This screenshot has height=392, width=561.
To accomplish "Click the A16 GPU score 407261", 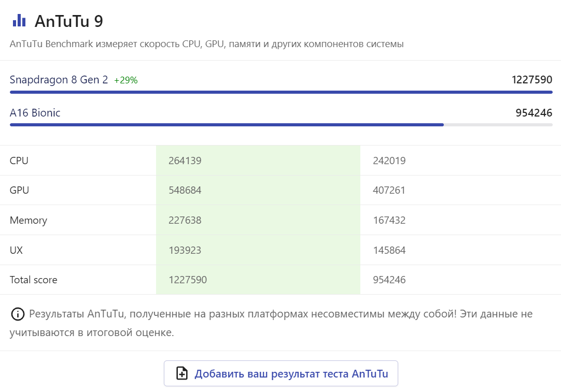I will (389, 191).
